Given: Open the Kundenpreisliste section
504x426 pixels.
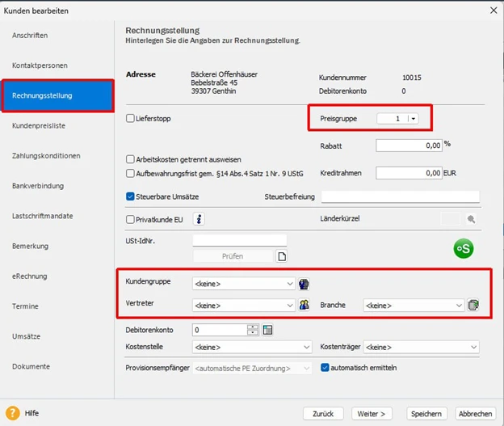Looking at the screenshot, I should 39,125.
